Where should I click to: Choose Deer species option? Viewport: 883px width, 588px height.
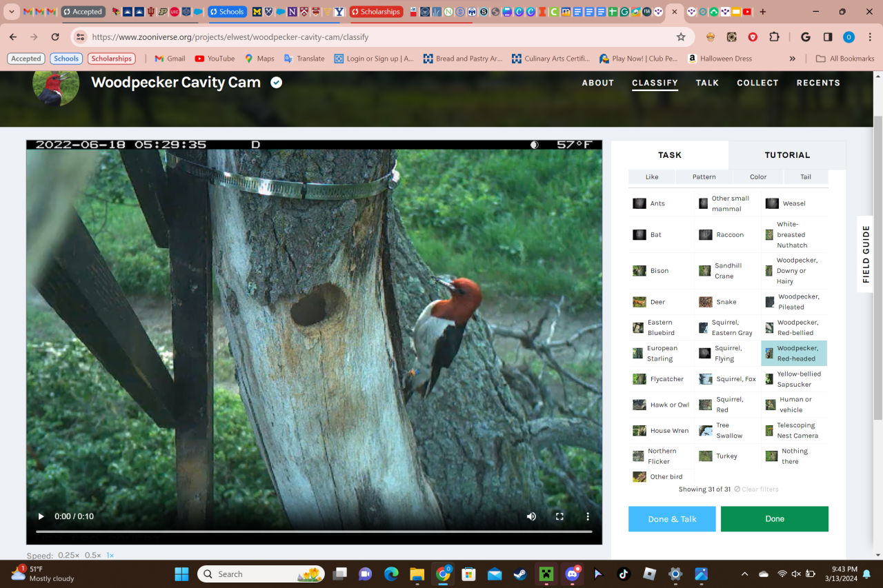(x=661, y=302)
